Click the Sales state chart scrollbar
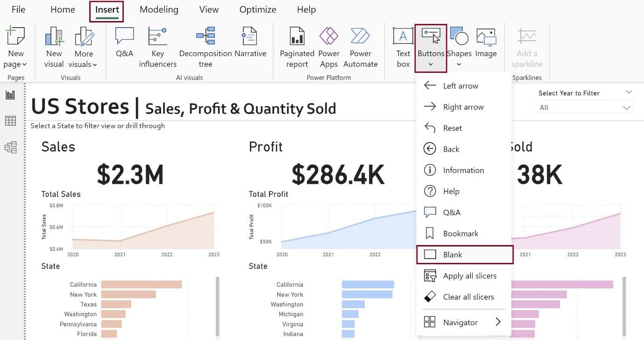The height and width of the screenshot is (340, 644). coord(217,305)
